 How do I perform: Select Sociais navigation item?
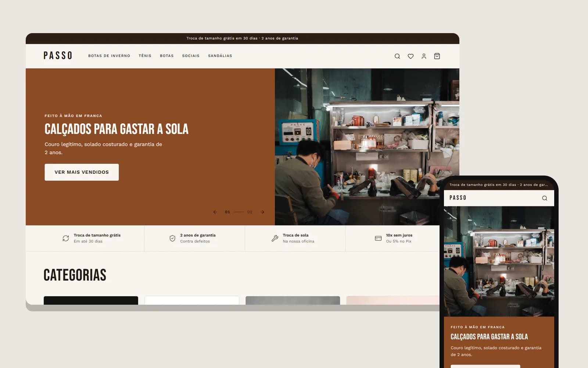191,56
